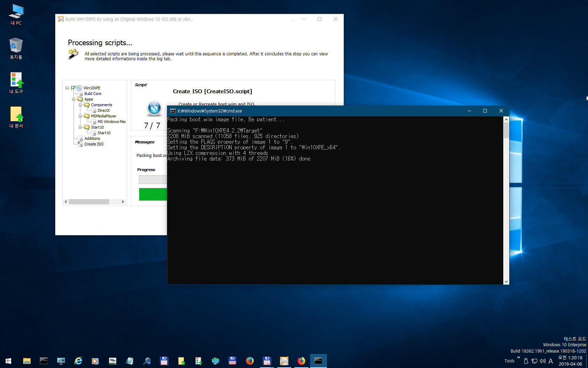This screenshot has width=588, height=368.
Task: Select the MSMediaPlayer folder item
Action: click(x=104, y=116)
